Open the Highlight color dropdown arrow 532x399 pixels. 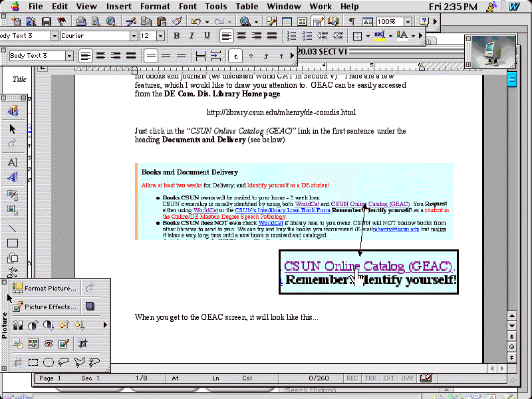(x=390, y=36)
